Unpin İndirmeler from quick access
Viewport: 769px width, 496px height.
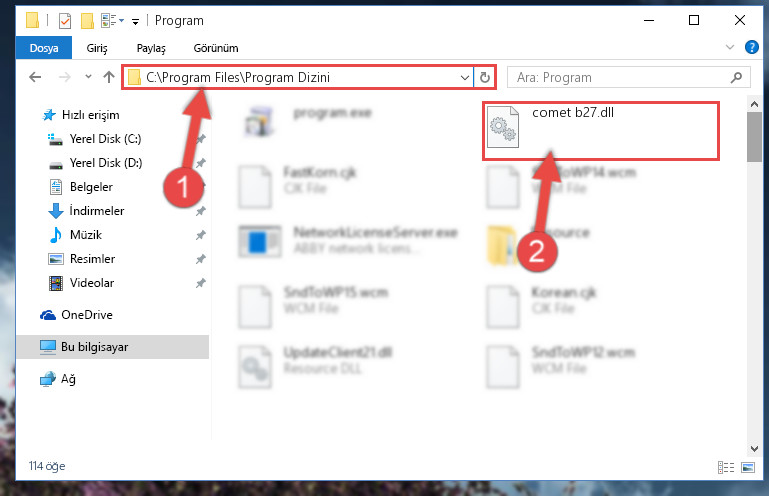coord(201,211)
